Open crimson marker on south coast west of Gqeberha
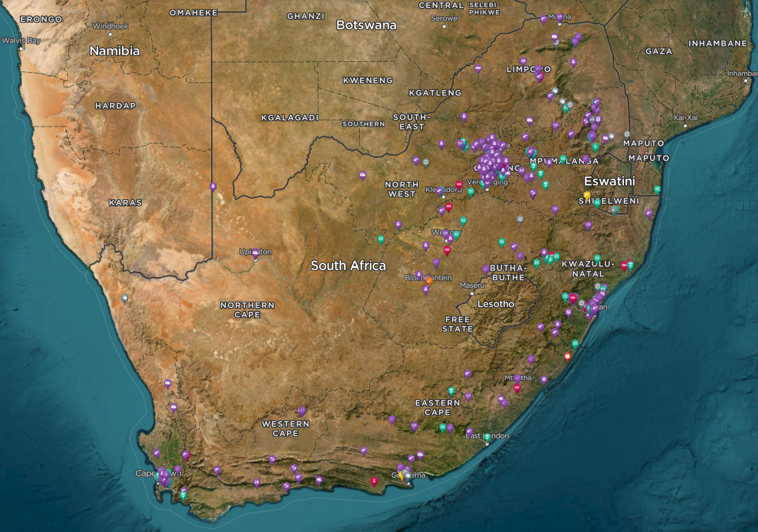758x532 pixels. [374, 482]
